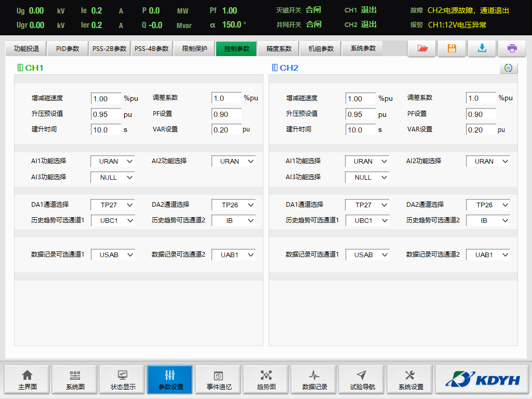The width and height of the screenshot is (532, 399).
Task: Click the orange floppy-disk save icon
Action: [x=452, y=48]
